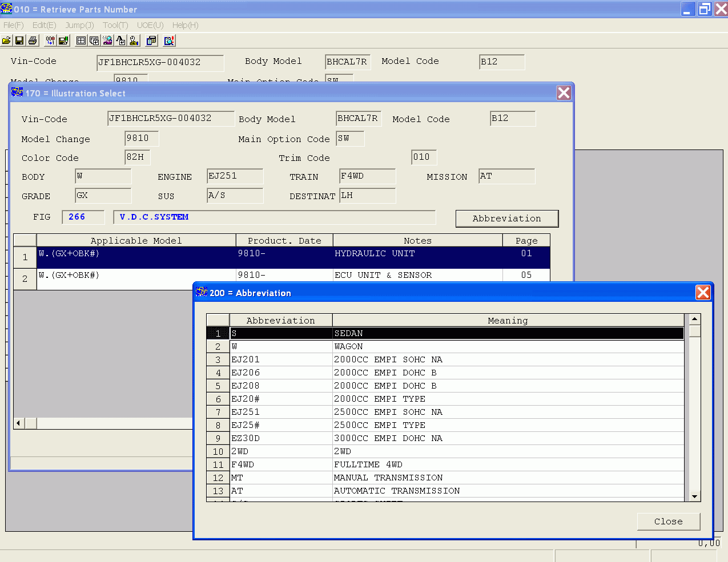Click the calculator clipboard toolbar icon

click(x=151, y=41)
